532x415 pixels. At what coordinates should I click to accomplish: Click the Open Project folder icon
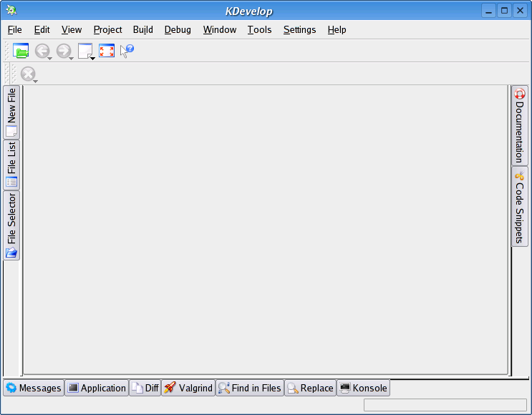point(21,51)
